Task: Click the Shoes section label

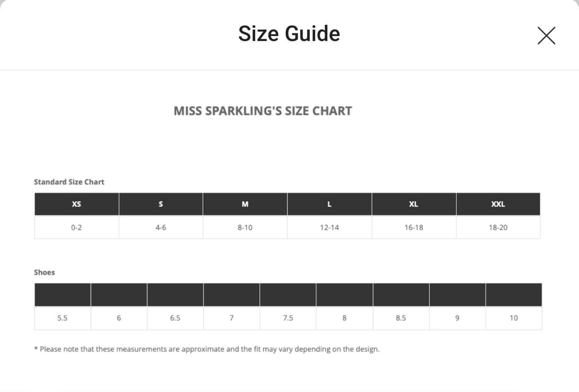Action: coord(44,273)
